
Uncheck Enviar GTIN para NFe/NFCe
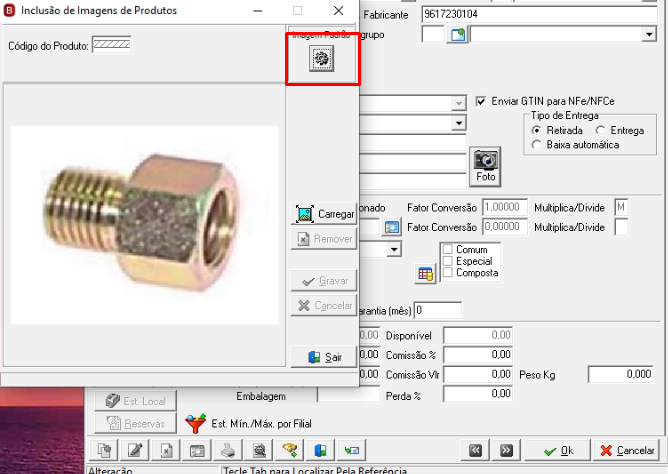(481, 101)
